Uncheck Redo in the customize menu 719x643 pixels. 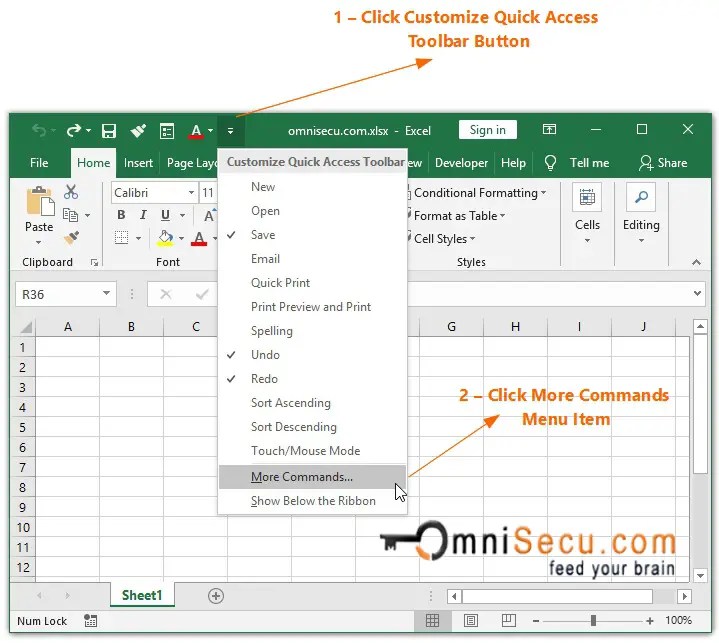312,379
